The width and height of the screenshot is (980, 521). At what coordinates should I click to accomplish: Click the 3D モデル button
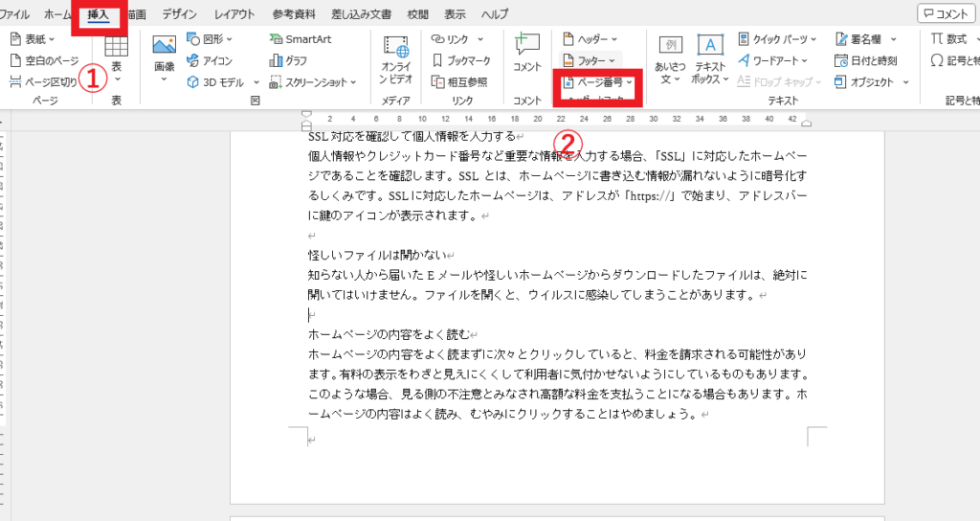pyautogui.click(x=216, y=82)
